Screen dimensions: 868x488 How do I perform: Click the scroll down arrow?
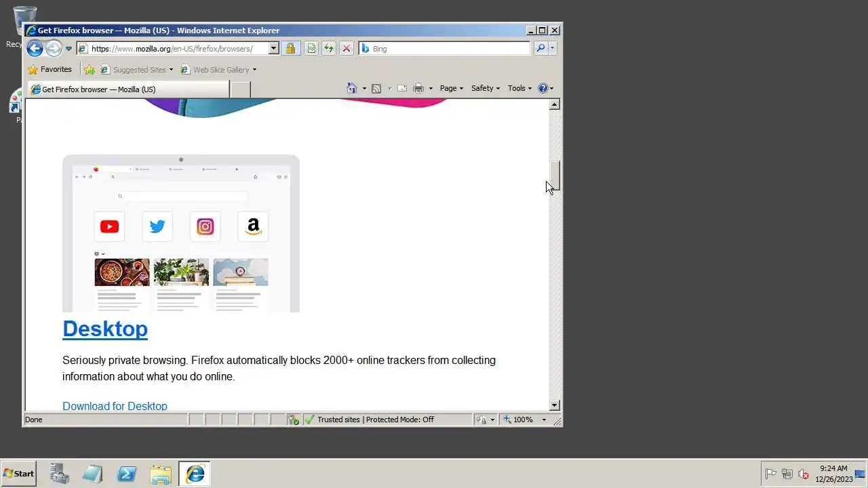tap(555, 405)
